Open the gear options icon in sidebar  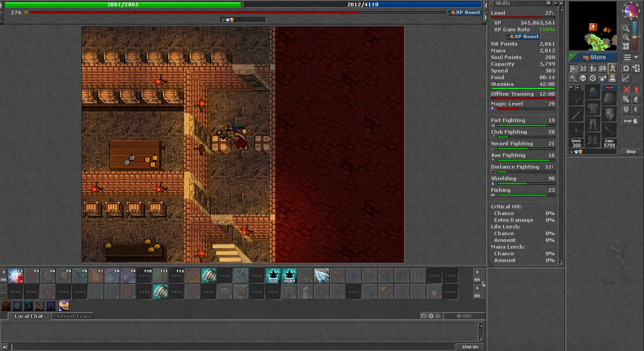(x=626, y=68)
